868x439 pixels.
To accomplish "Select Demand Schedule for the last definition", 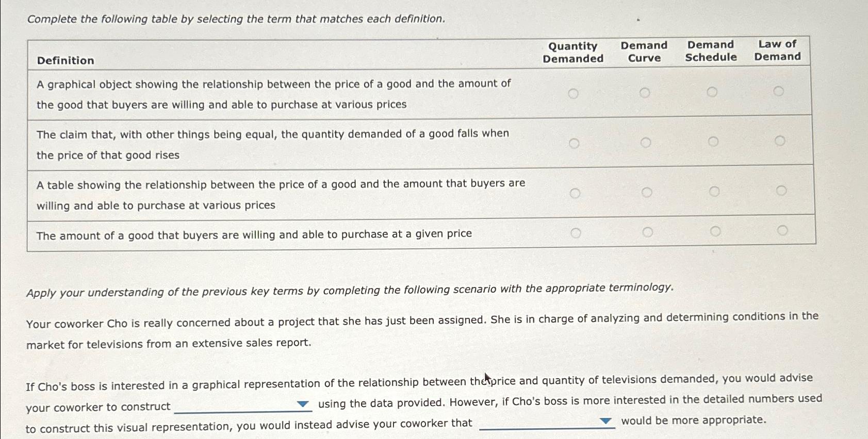I will 714,230.
